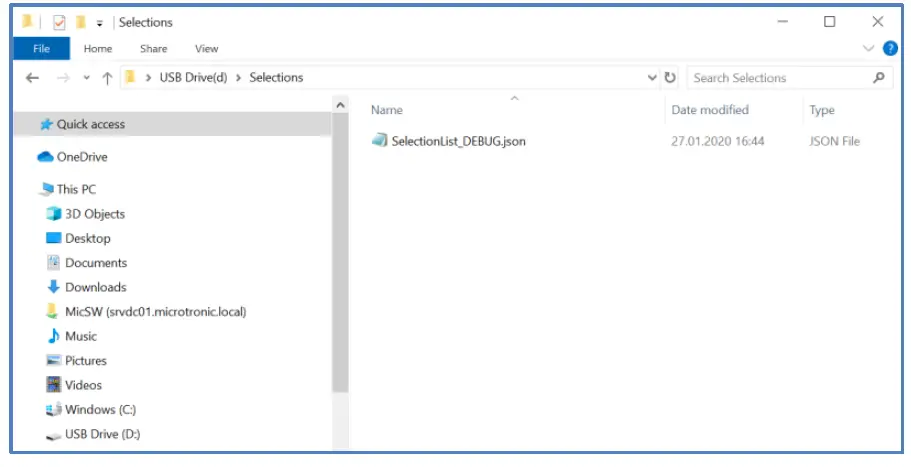
Task: Open Pictures folder in navigation pane
Action: [x=76, y=361]
